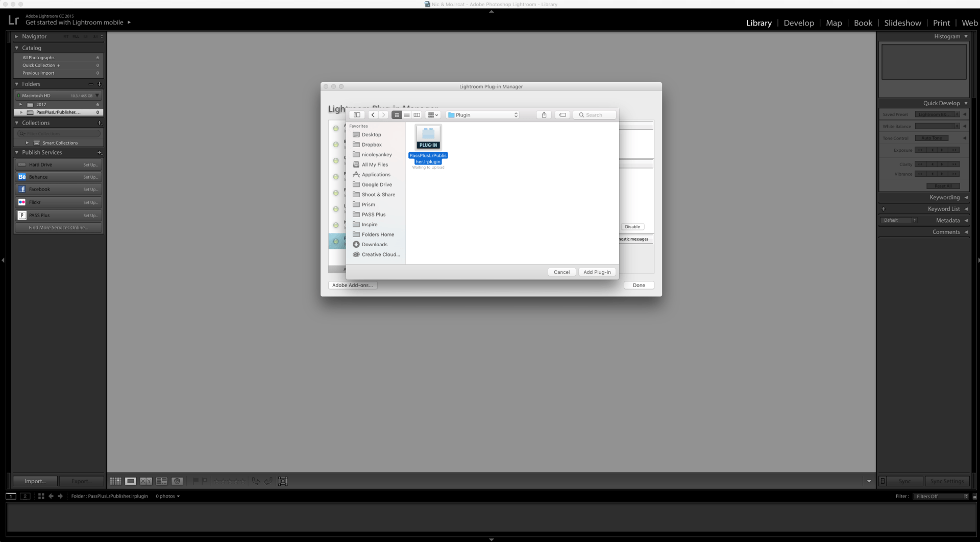
Task: Open the Filters Off dropdown
Action: pyautogui.click(x=941, y=496)
